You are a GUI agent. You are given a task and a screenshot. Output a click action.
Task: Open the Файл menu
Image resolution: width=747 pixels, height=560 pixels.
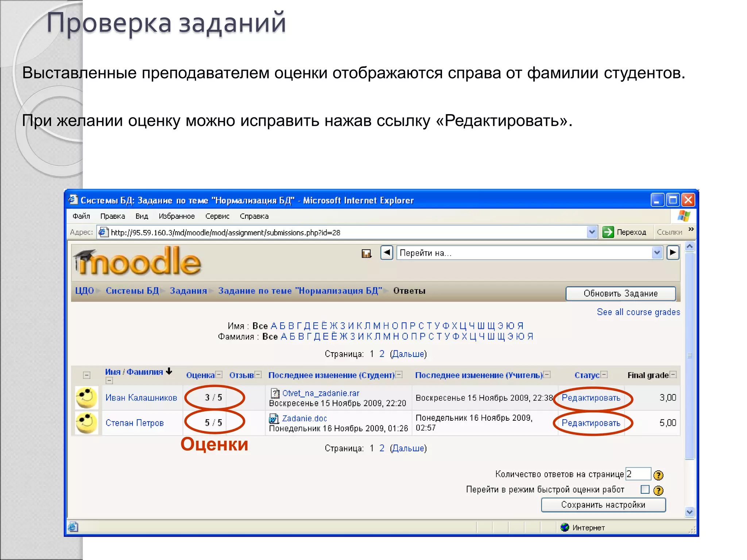81,216
